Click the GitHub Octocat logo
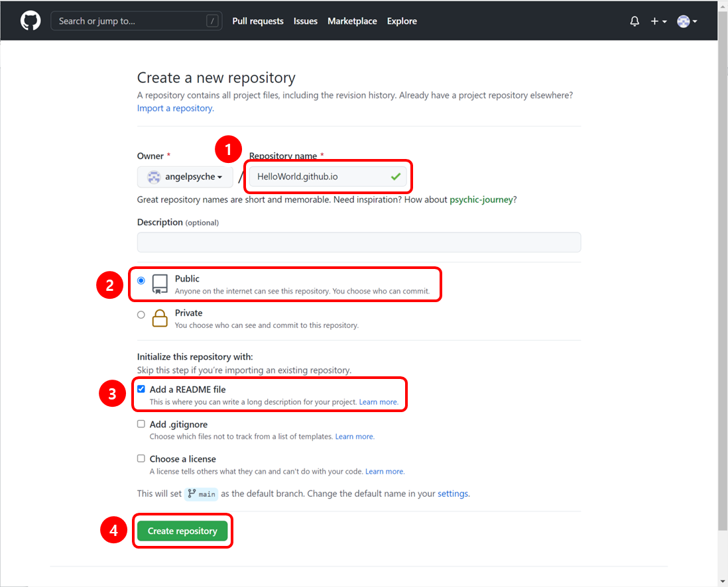The width and height of the screenshot is (728, 587). [30, 21]
